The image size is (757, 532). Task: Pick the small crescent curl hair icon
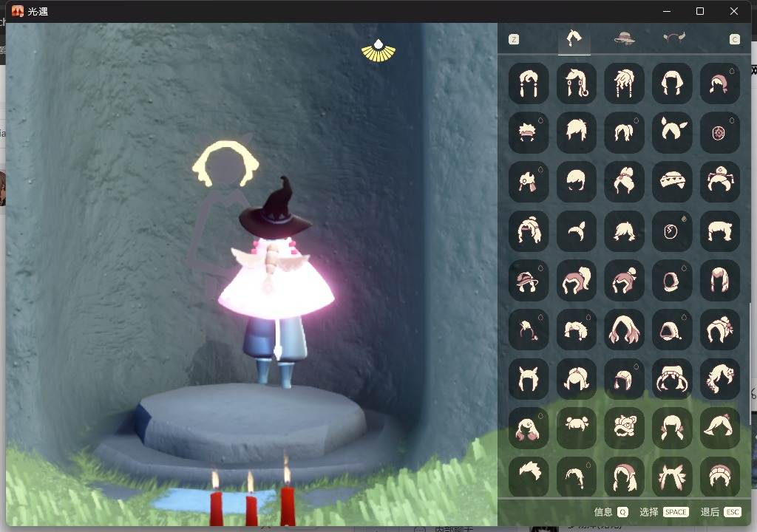pyautogui.click(x=577, y=231)
